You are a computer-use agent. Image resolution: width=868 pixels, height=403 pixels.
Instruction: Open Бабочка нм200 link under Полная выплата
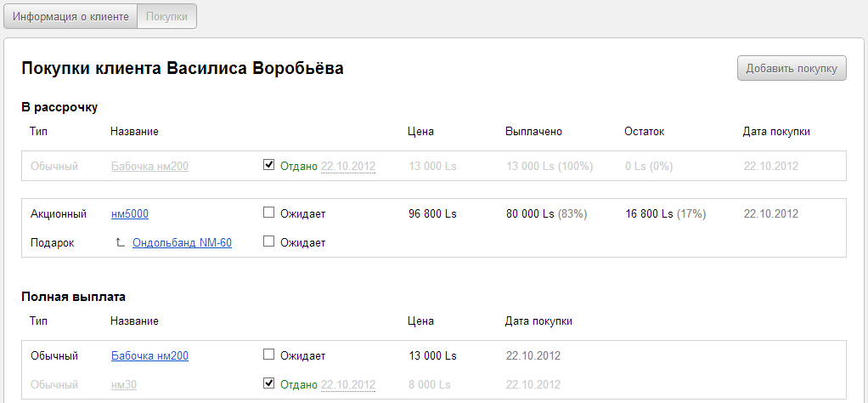(149, 356)
